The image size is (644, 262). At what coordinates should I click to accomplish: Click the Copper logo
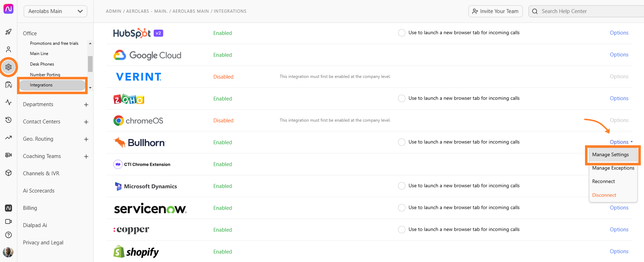coord(131,230)
